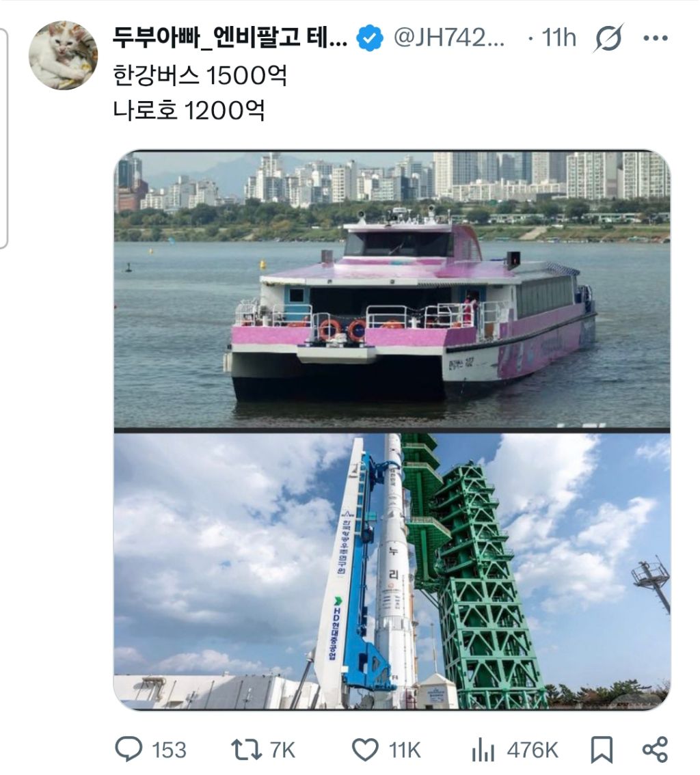
Task: Open the Nuri rocket launch photo
Action: point(392,571)
